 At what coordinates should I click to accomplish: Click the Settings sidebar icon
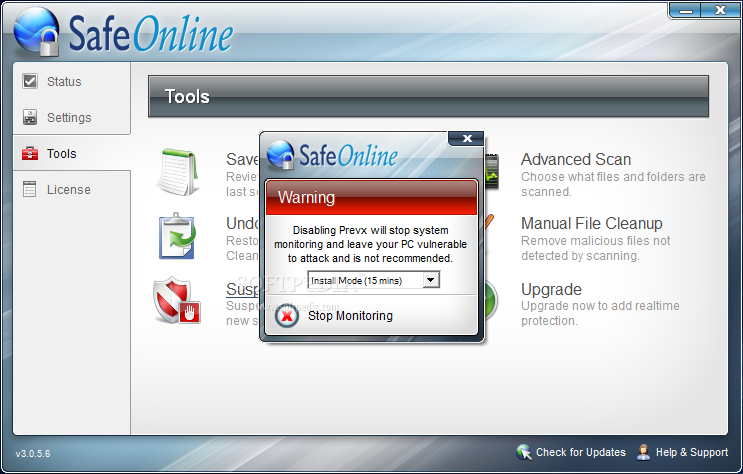(30, 117)
